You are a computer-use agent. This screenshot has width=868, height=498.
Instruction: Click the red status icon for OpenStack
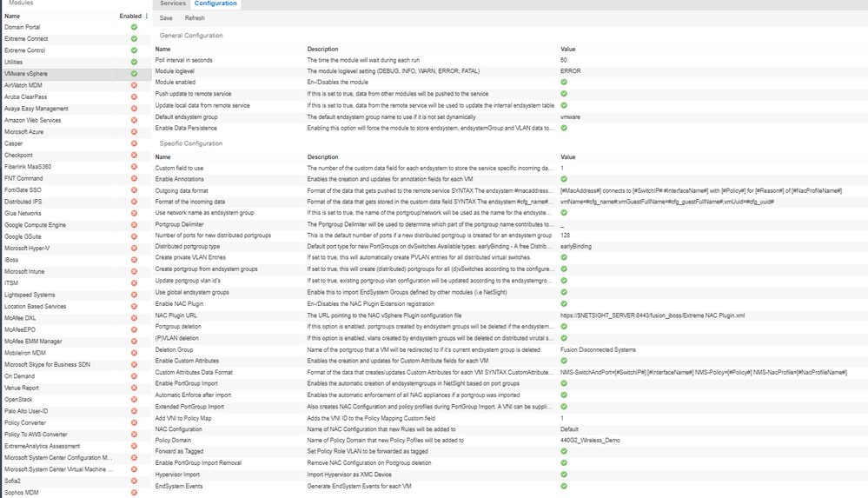tap(134, 399)
